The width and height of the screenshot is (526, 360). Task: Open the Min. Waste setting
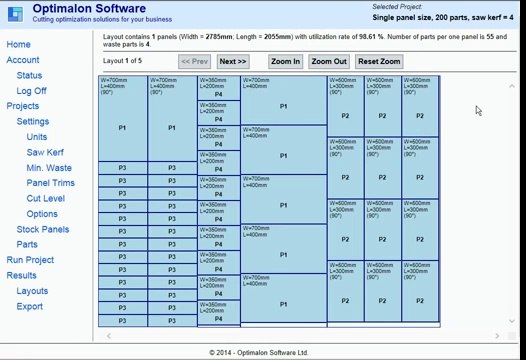(x=49, y=167)
